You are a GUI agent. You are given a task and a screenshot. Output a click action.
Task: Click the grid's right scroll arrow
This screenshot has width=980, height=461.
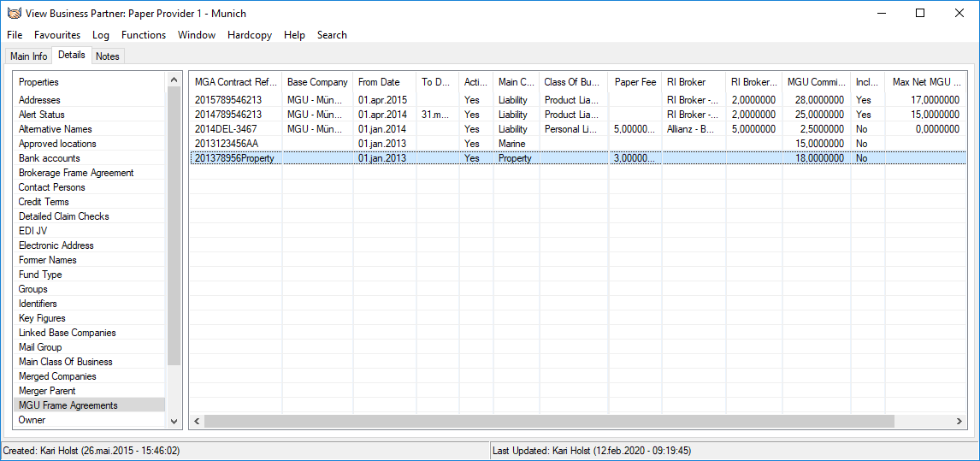(961, 422)
